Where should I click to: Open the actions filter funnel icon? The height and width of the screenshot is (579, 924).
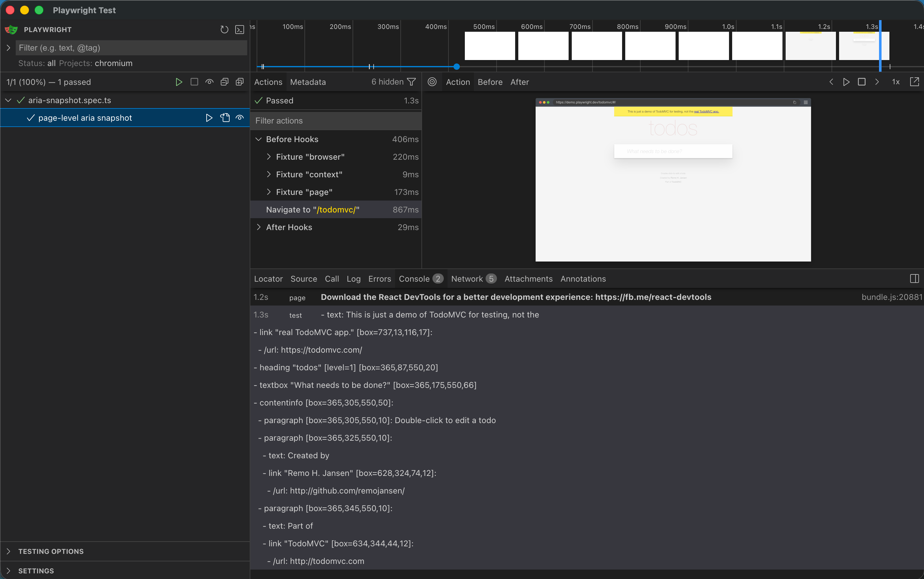[411, 82]
